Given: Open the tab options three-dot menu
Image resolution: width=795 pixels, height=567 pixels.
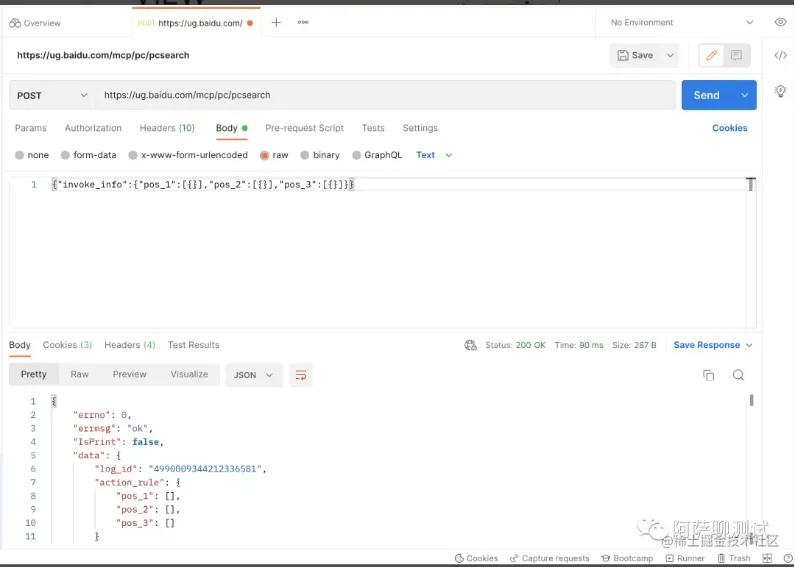Looking at the screenshot, I should 303,22.
